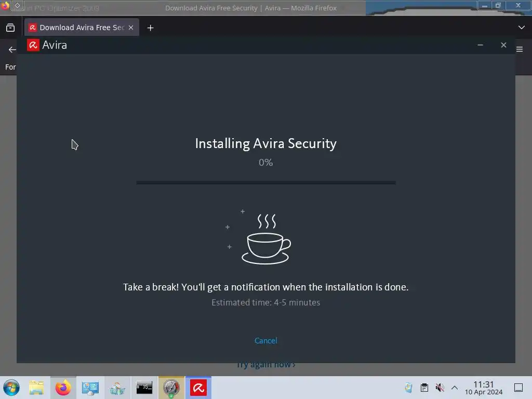Click the Firefox logo in title bar

point(5,5)
